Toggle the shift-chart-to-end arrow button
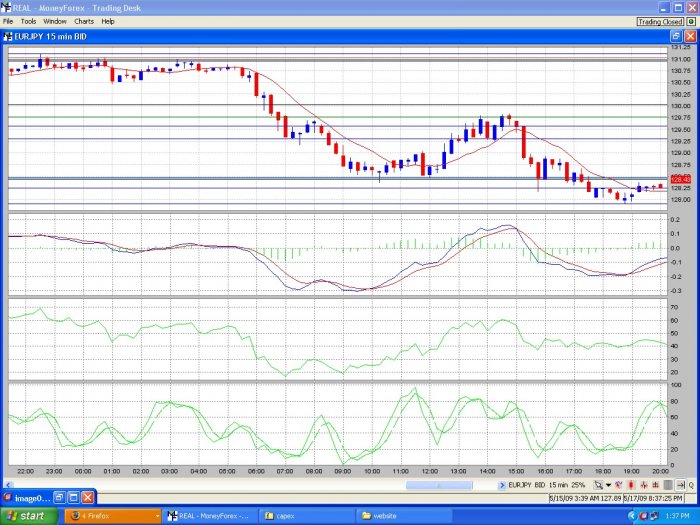This screenshot has height=525, width=700. [x=680, y=485]
